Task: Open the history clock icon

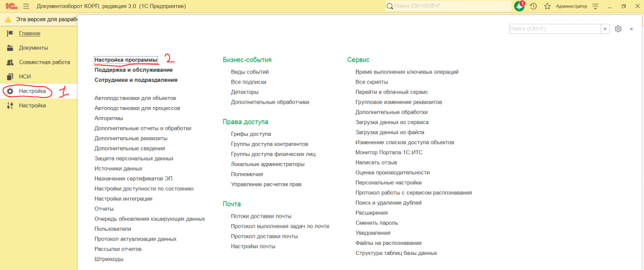Action: click(x=533, y=6)
